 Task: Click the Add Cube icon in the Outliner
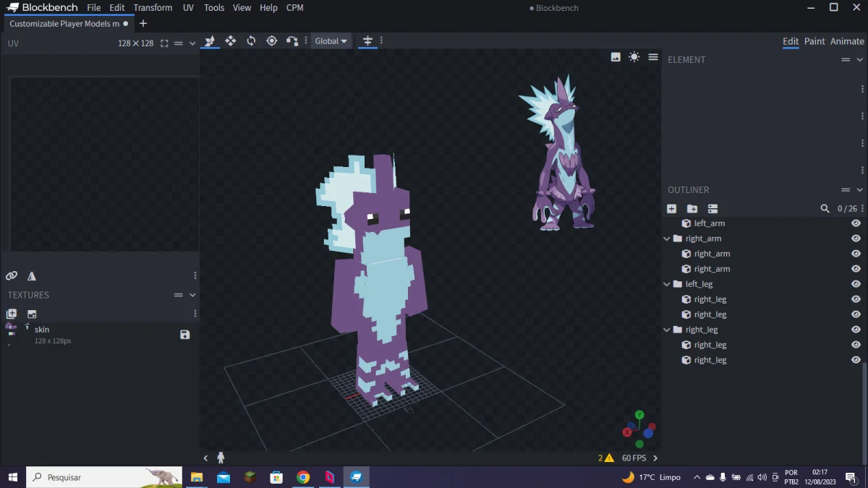[x=672, y=208]
